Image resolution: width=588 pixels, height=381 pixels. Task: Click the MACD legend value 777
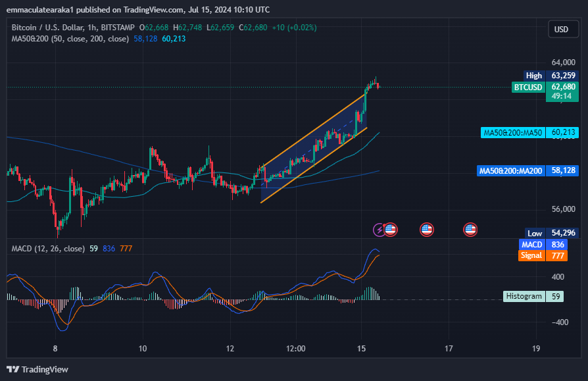point(126,249)
